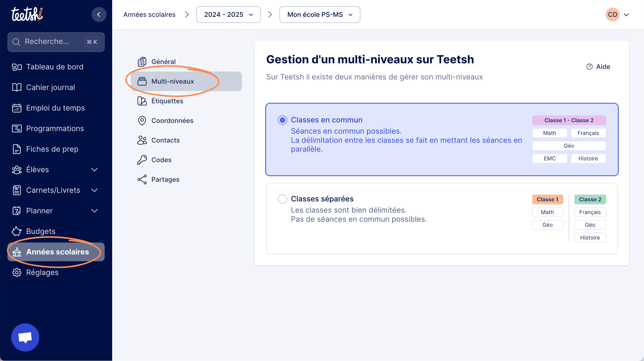Click the Codes key icon
The height and width of the screenshot is (361, 644).
[142, 160]
